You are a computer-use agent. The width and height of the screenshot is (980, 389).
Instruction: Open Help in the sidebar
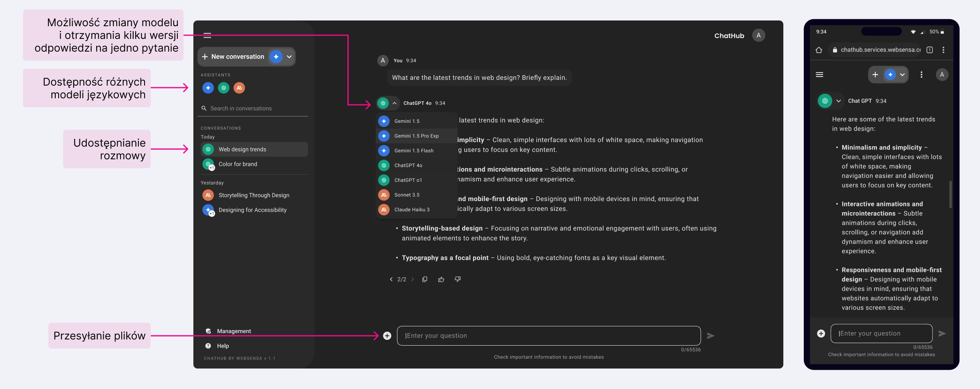click(x=223, y=346)
